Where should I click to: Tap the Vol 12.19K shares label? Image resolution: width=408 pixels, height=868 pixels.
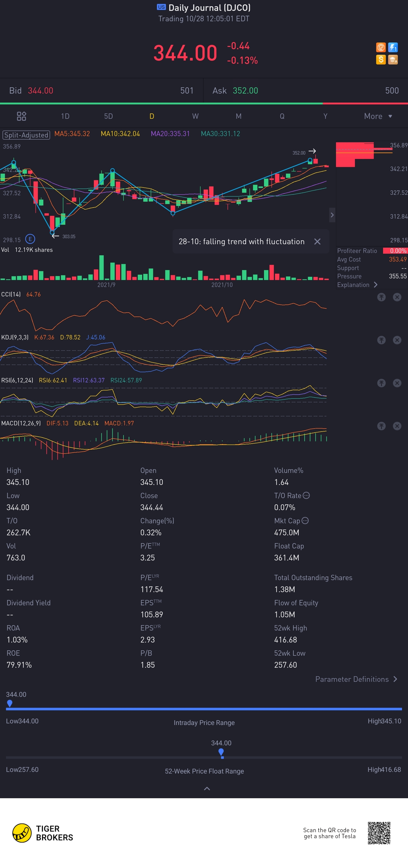pos(27,250)
